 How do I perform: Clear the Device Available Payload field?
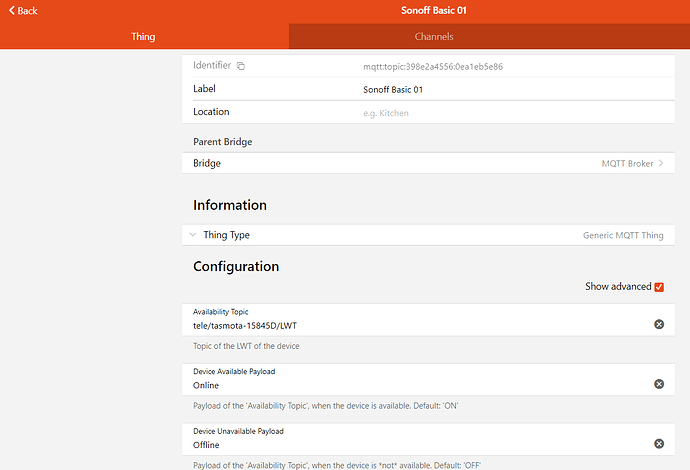[x=659, y=384]
